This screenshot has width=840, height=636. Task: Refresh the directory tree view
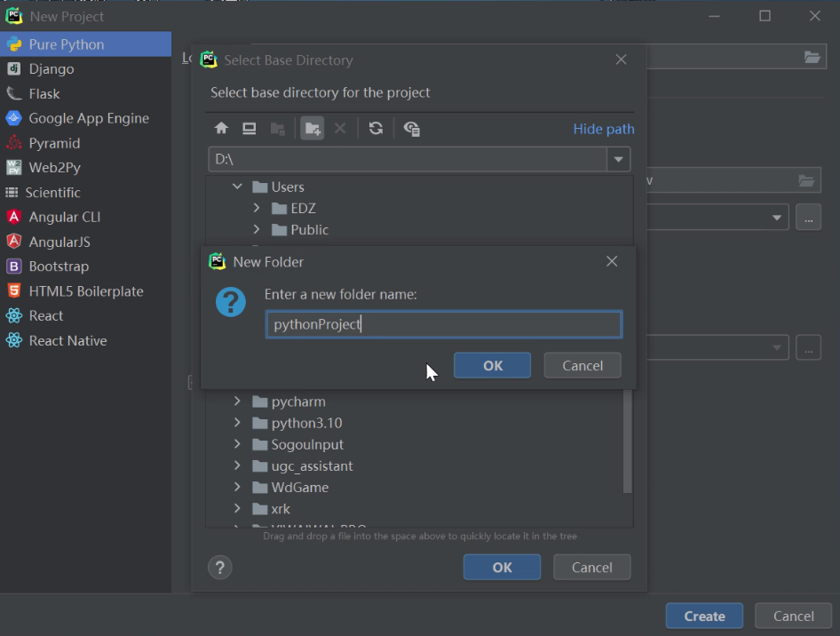(376, 129)
